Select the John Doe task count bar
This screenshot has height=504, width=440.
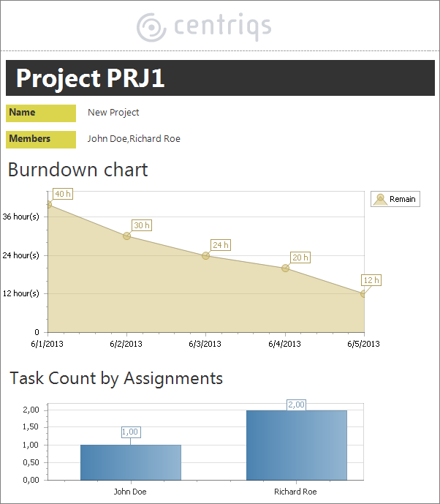pos(131,462)
